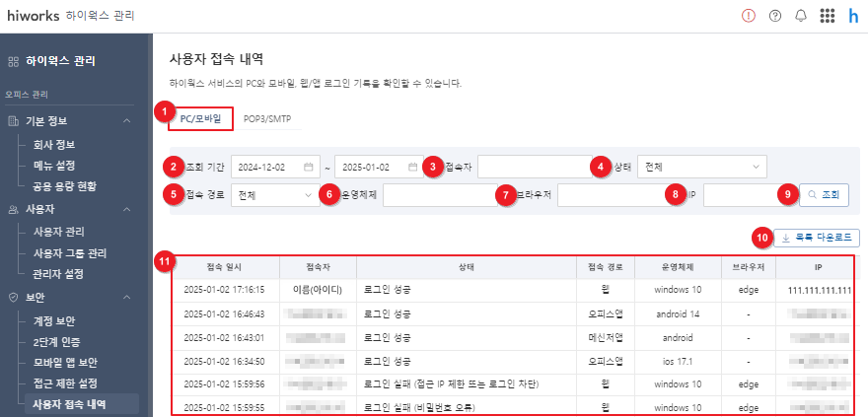Collapse the 기본 정보 sidebar section
The height and width of the screenshot is (417, 868).
point(126,120)
